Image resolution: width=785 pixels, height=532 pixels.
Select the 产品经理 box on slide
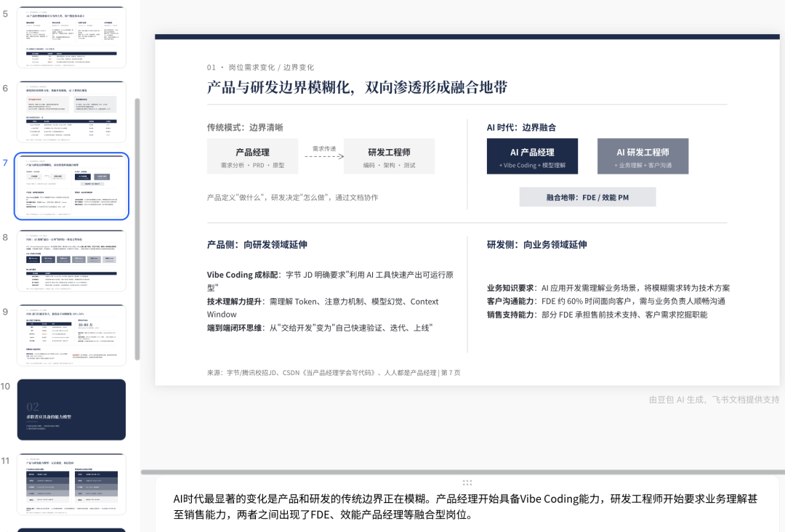(x=252, y=156)
